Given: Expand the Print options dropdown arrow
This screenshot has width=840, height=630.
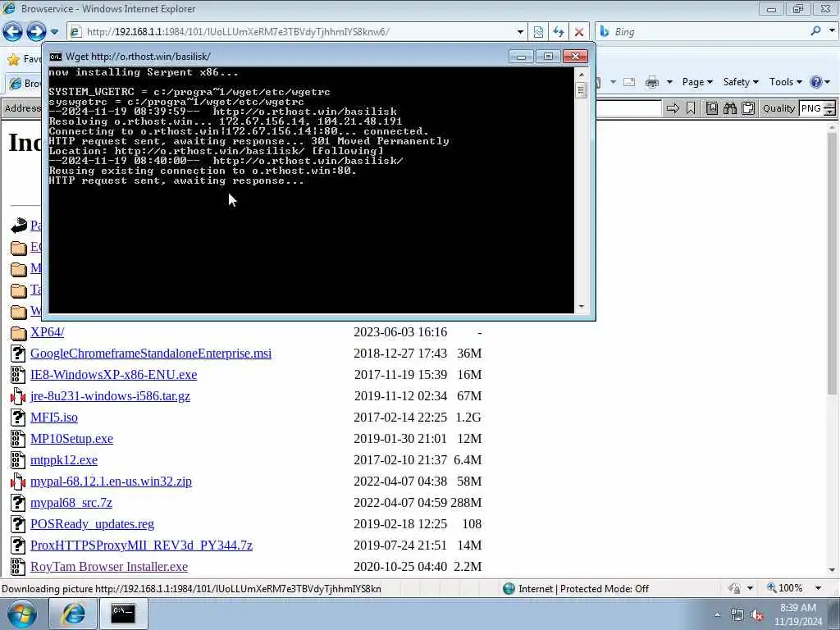Looking at the screenshot, I should 669,82.
